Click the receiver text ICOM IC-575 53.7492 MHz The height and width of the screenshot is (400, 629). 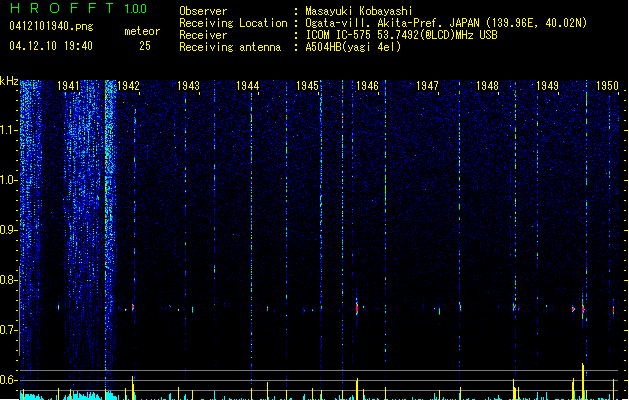coord(401,35)
